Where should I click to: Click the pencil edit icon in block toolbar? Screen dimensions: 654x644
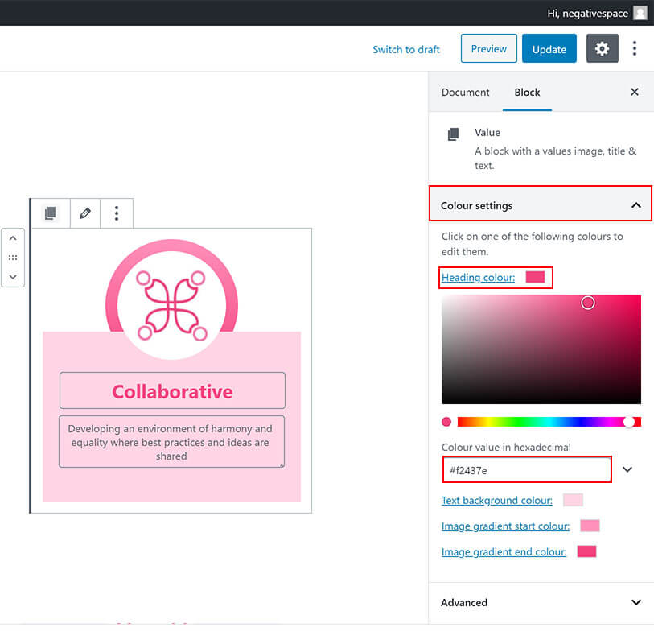[85, 213]
